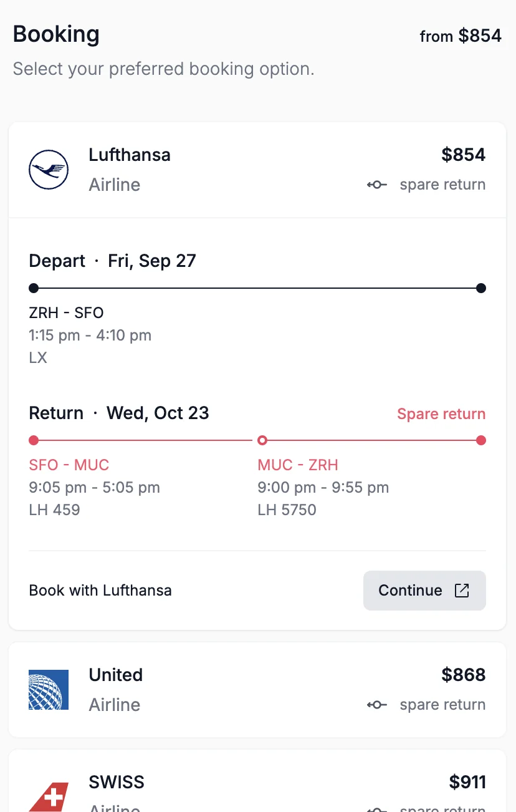Click the red Spare return label
Screen dimensions: 516x812
(x=441, y=414)
